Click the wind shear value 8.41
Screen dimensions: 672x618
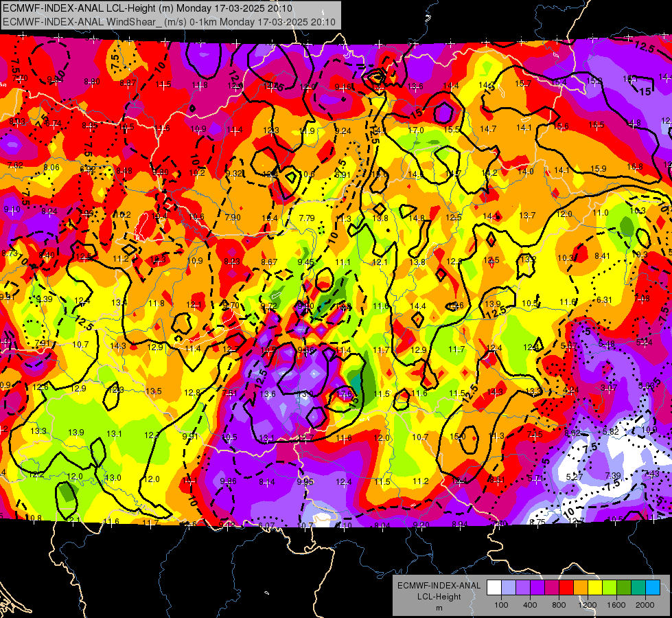coord(602,256)
